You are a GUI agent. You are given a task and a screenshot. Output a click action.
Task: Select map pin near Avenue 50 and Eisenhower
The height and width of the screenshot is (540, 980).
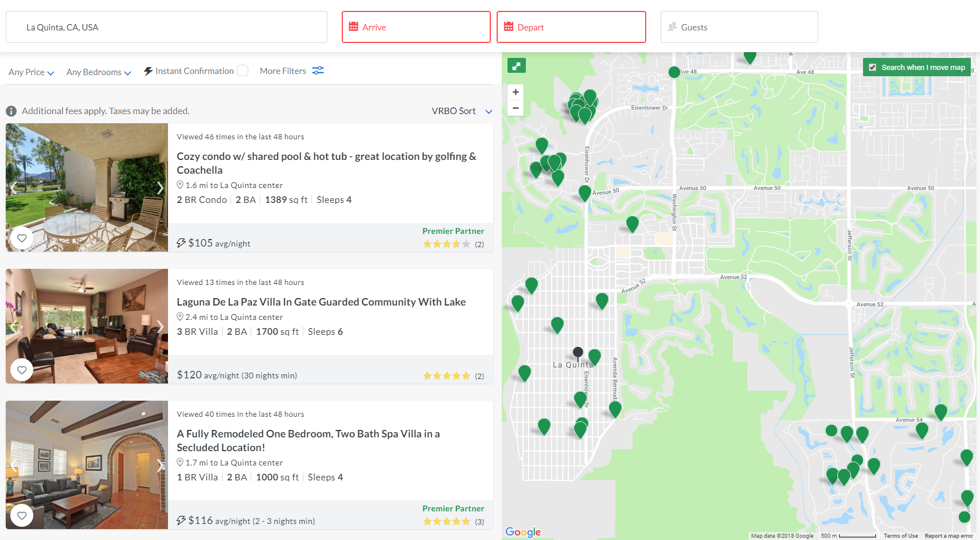(x=584, y=193)
